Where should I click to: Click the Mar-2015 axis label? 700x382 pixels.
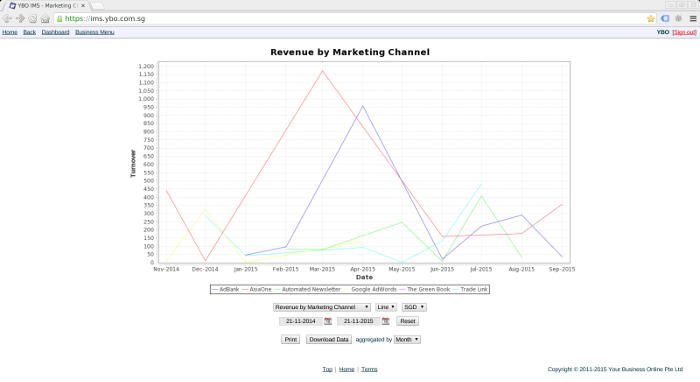(322, 269)
